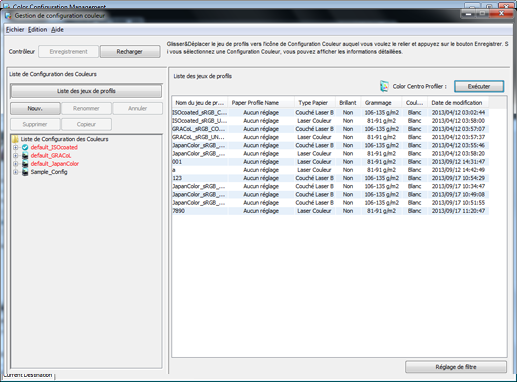Viewport: 517px width, 382px height.
Task: Close the Gestion de configuration couleur window
Action: point(501,14)
